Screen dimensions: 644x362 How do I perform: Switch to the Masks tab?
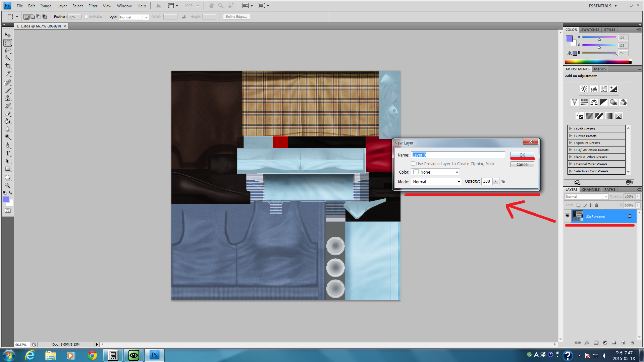(600, 69)
